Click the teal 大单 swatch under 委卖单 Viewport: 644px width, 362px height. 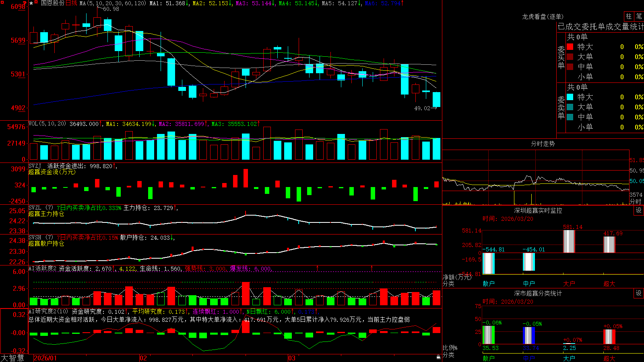pyautogui.click(x=570, y=107)
